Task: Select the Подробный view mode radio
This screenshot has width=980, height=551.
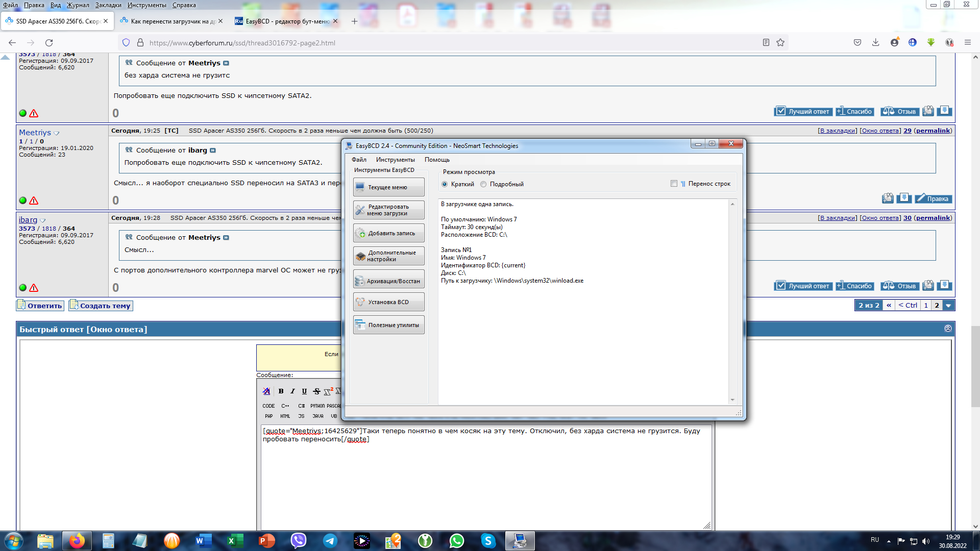Action: point(483,184)
